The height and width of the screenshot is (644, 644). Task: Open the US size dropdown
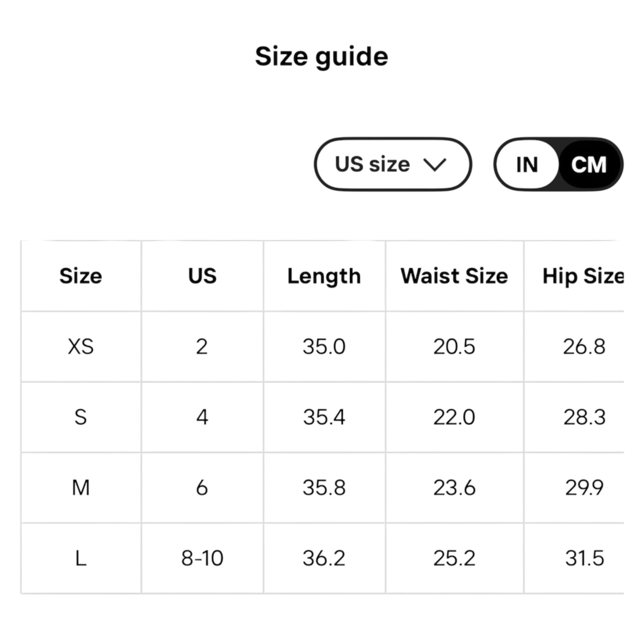(x=392, y=164)
